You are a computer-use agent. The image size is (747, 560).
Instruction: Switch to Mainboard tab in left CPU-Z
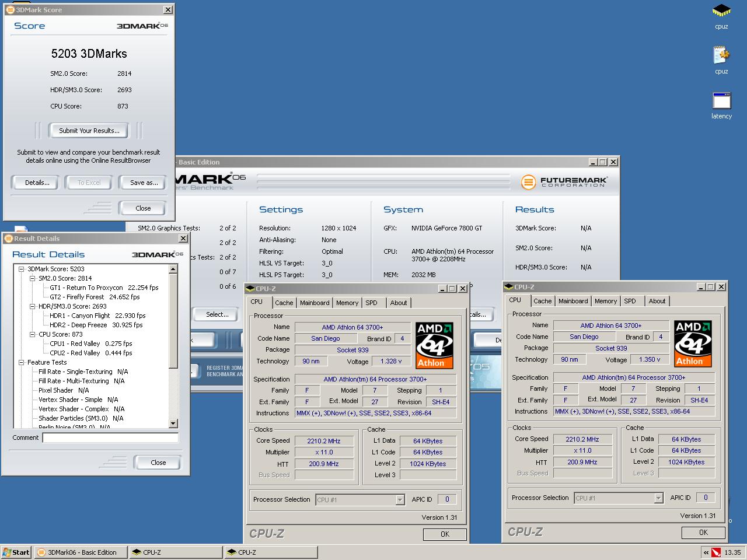click(315, 303)
